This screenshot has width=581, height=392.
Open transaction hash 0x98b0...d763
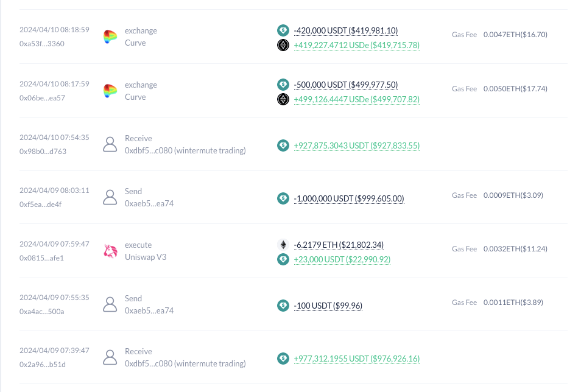(43, 151)
